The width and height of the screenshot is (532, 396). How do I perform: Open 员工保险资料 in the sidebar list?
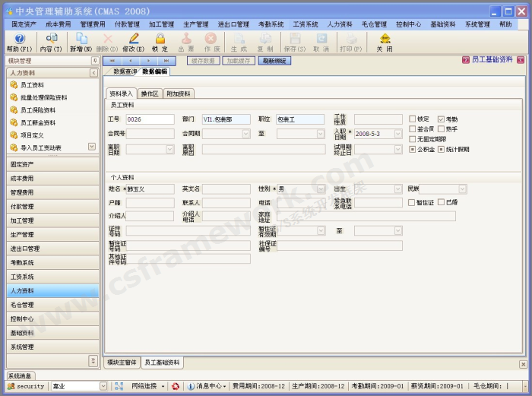pos(37,110)
